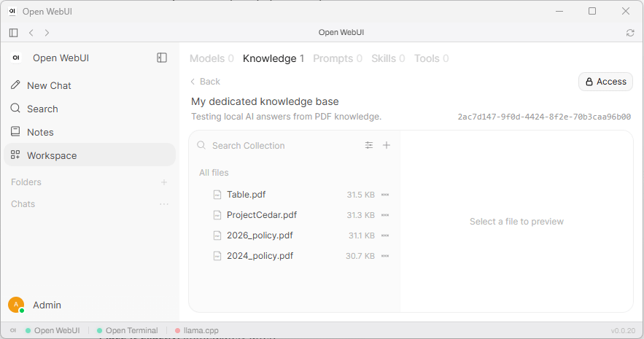Open the options menu for 2026_policy.pdf
Viewport: 644px width, 339px height.
[385, 235]
